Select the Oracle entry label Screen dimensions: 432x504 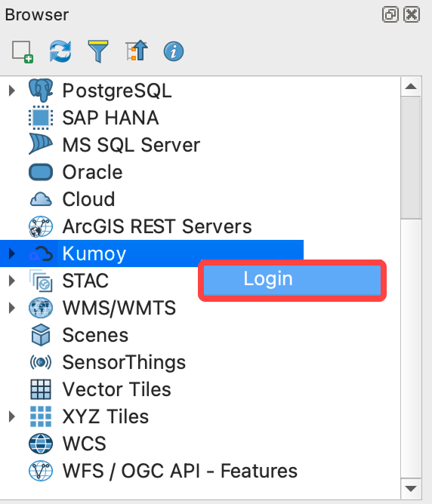[x=92, y=172]
